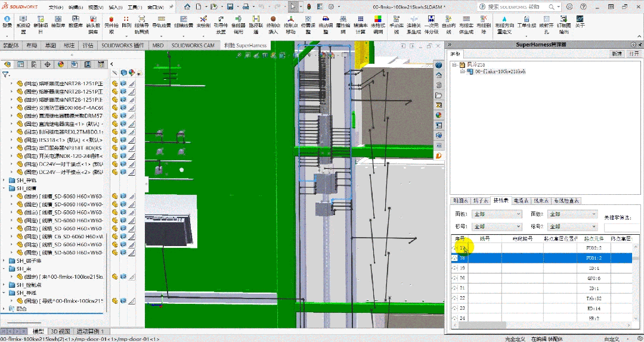Open the 面板1 dropdown
This screenshot has width=644, height=342.
pos(497,214)
